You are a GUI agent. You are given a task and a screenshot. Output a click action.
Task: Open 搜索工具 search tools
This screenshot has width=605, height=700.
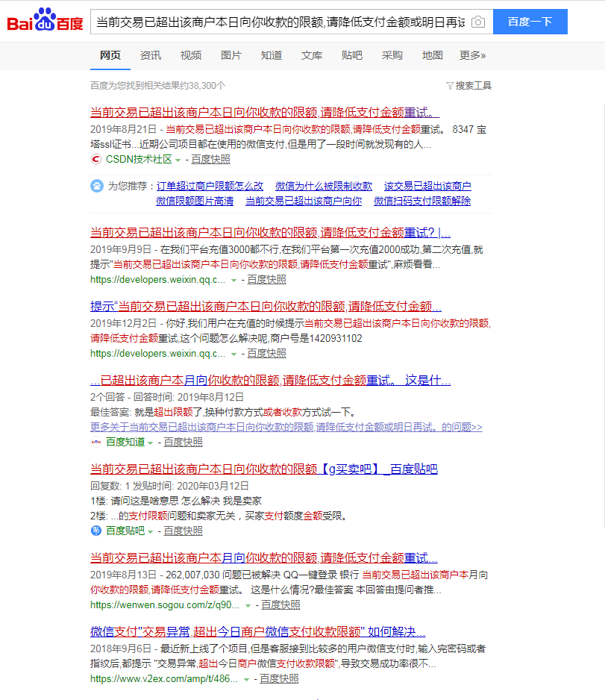coord(474,86)
